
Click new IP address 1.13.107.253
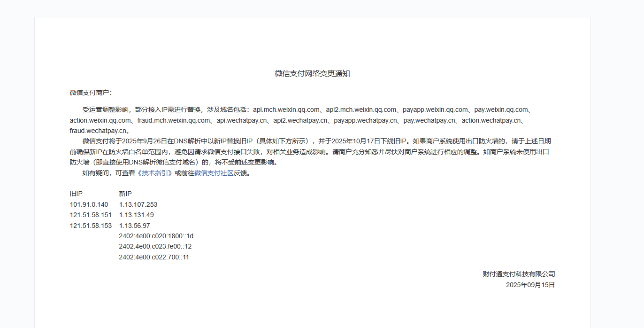pyautogui.click(x=138, y=204)
